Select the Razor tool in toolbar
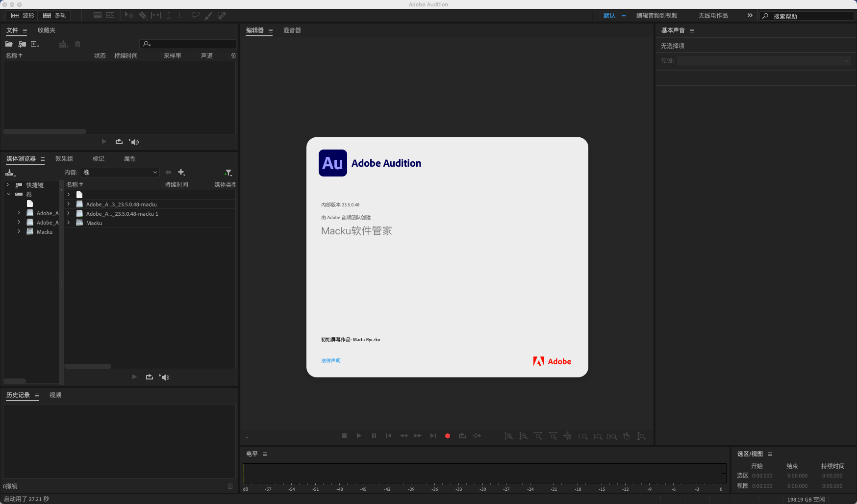Image resolution: width=857 pixels, height=504 pixels. (x=143, y=15)
